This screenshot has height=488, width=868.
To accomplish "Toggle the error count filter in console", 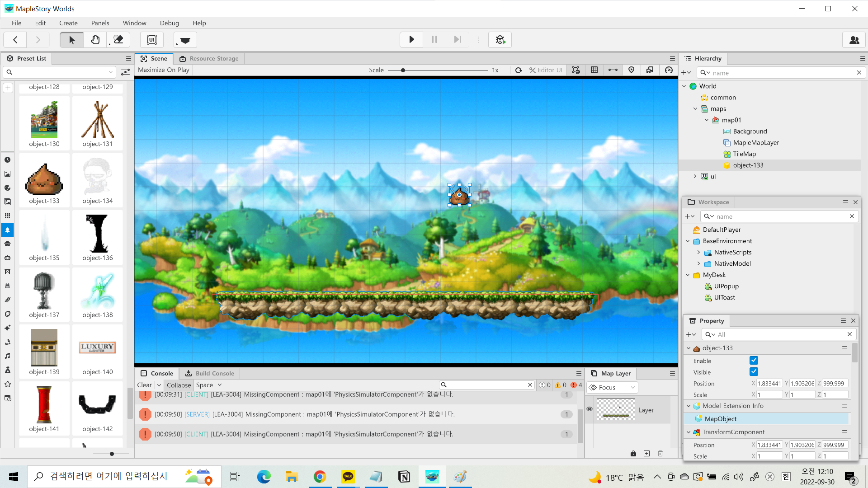I will click(576, 385).
